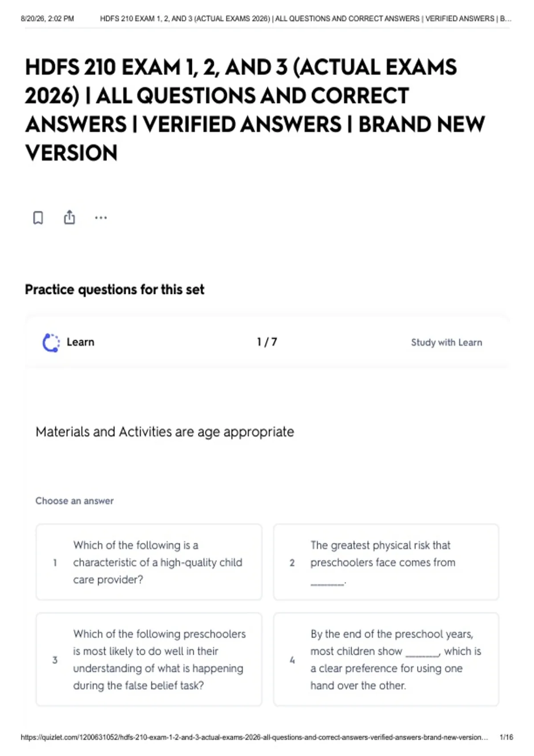Select answer 4 about hand preference
This screenshot has width=534, height=756.
pos(386,659)
